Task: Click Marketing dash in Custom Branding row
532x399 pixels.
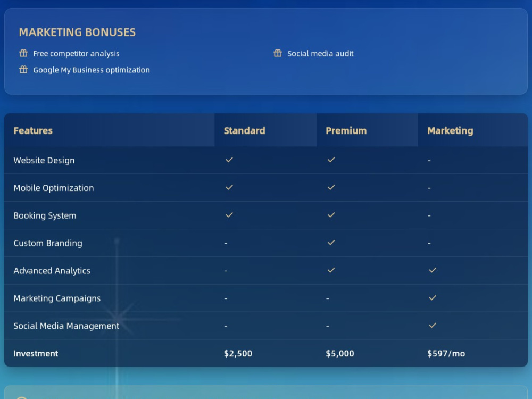Action: [x=429, y=243]
